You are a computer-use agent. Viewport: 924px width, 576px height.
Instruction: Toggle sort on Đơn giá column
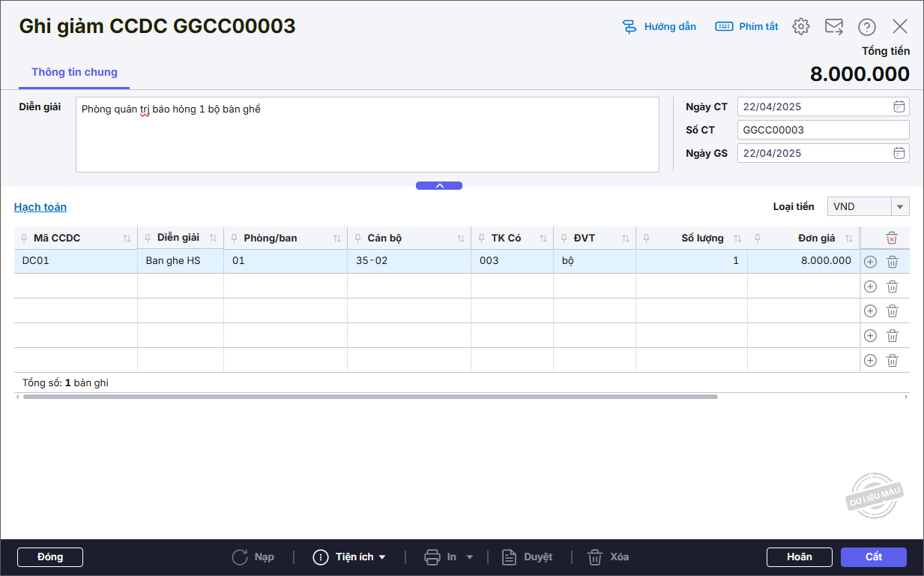(x=849, y=238)
